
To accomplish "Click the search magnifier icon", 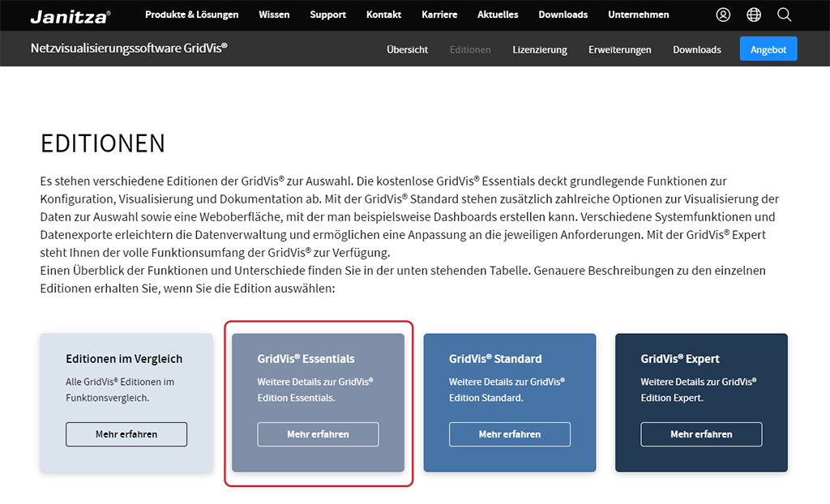I will click(784, 15).
